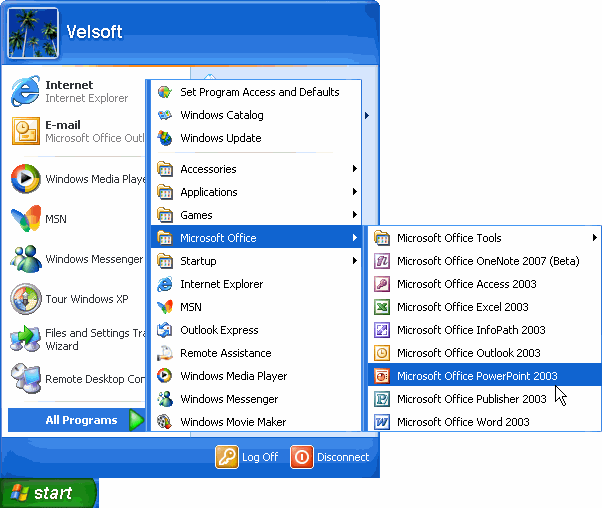Click the Access 2003 key icon
The height and width of the screenshot is (508, 602).
point(382,284)
